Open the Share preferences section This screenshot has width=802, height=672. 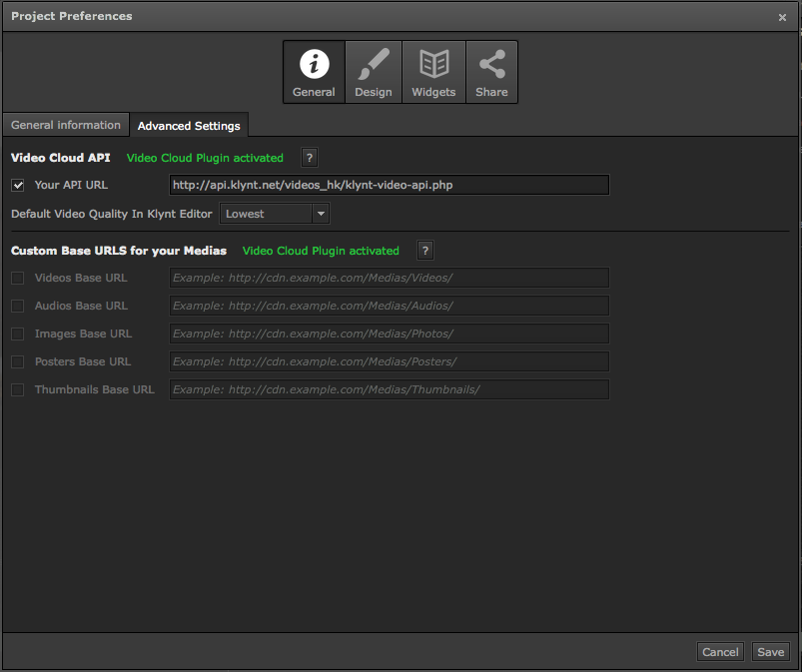tap(491, 72)
